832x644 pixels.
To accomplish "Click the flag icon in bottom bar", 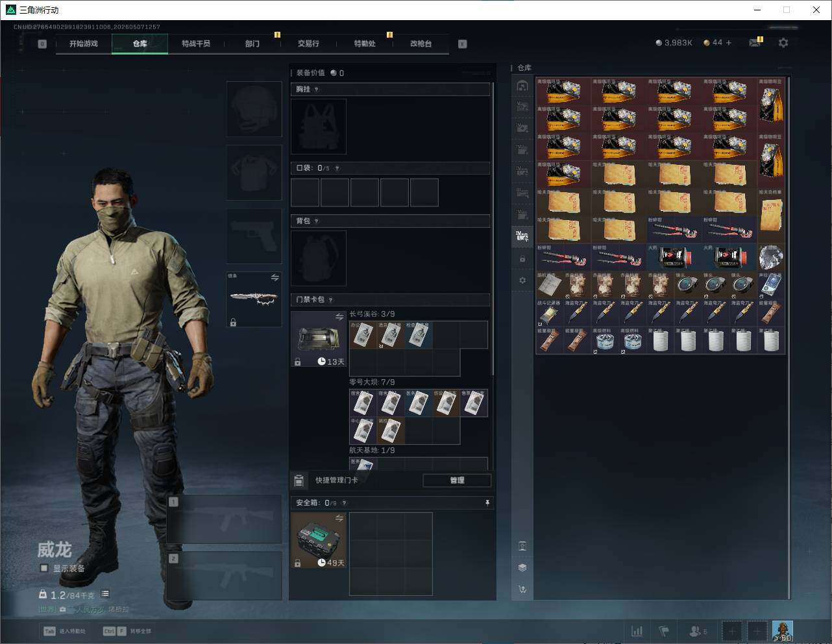I will tap(664, 630).
